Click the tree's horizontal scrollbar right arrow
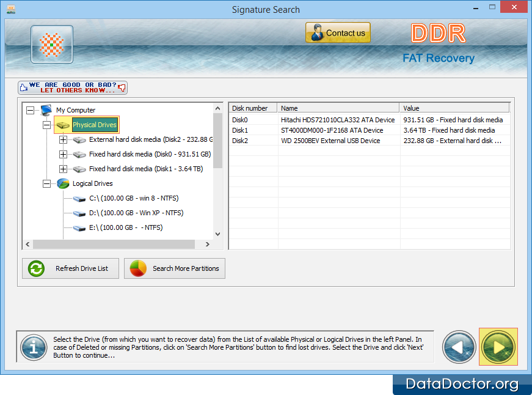 tap(207, 244)
